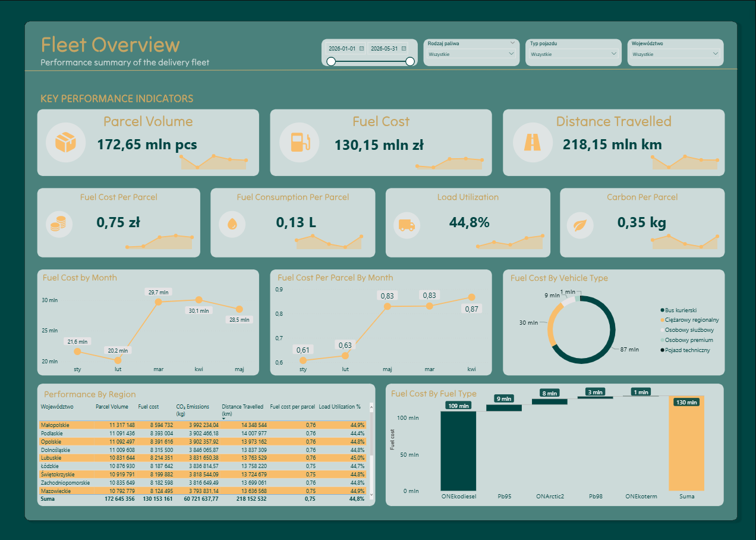Select Osobowy premium legend entry
Screen dimensions: 756x540
[686, 340]
